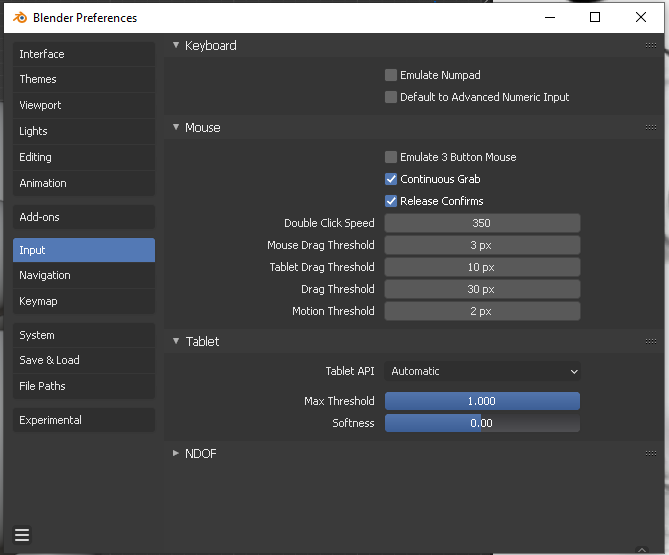Collapse the Keyboard panel
The image size is (669, 555).
click(x=176, y=45)
